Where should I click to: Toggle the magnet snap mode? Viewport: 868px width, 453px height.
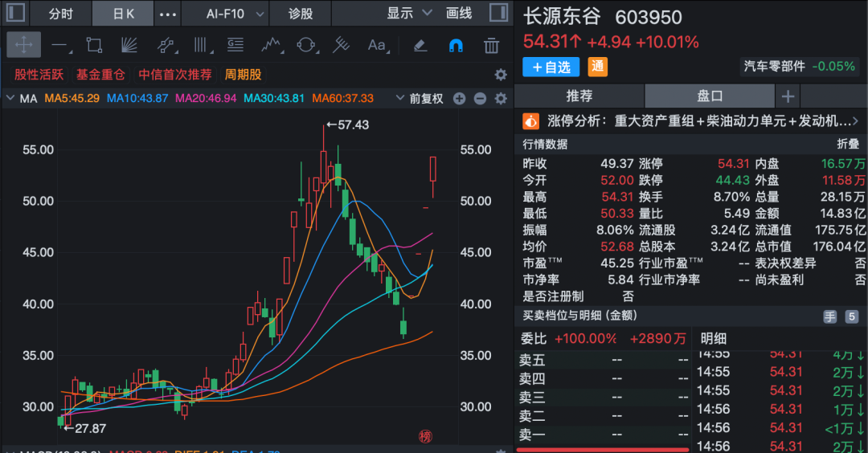[455, 45]
